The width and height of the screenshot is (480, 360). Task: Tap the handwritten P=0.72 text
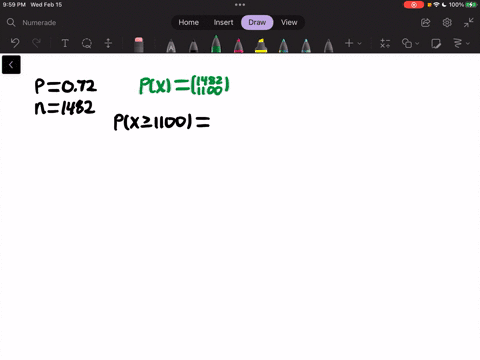pyautogui.click(x=65, y=86)
